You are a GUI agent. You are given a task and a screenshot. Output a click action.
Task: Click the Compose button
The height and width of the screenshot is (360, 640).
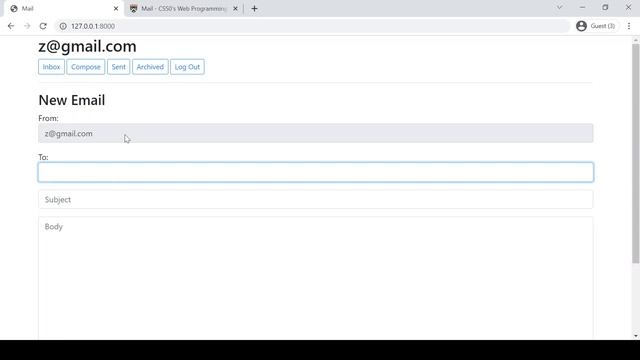[x=86, y=67]
